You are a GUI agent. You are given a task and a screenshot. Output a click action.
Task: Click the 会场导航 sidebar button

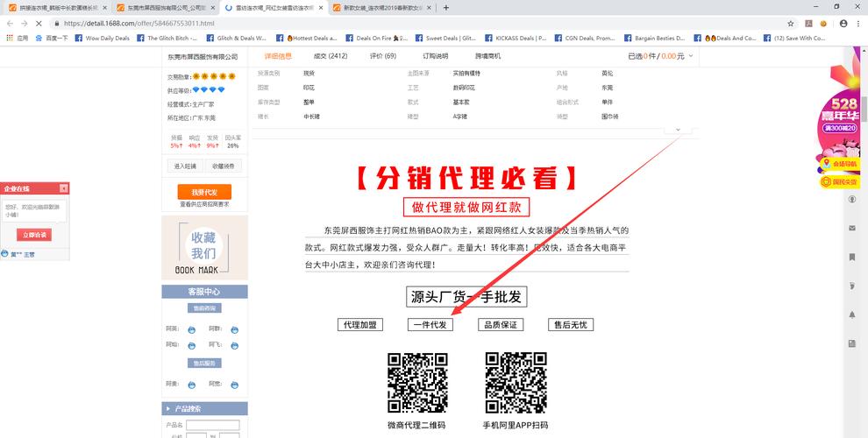pyautogui.click(x=840, y=164)
